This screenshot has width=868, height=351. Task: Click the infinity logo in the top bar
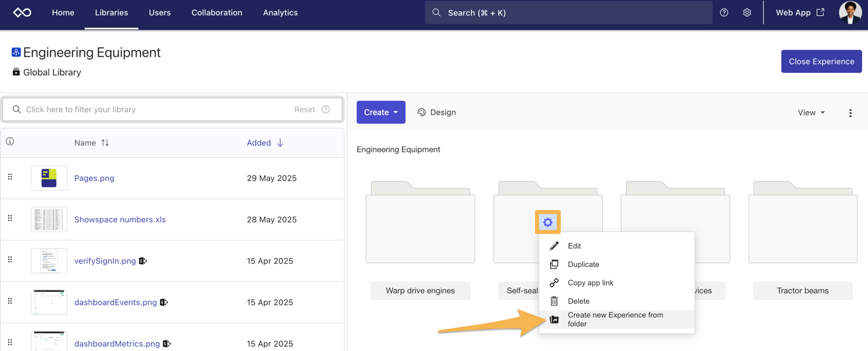coord(22,12)
